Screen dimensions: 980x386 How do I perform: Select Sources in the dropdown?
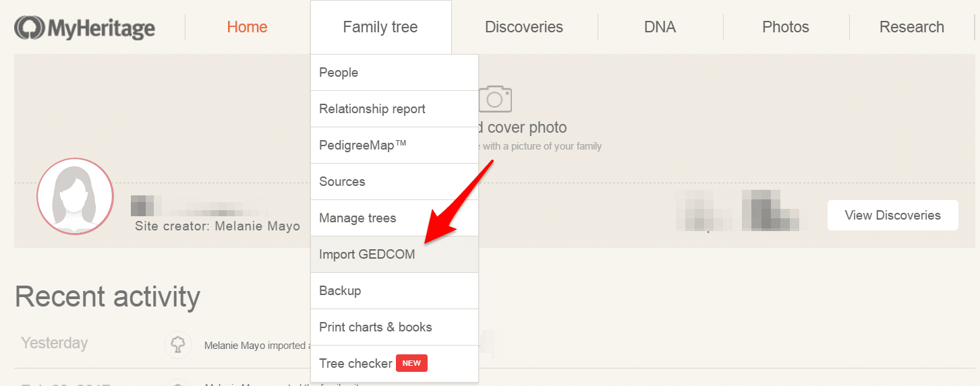[x=395, y=182]
